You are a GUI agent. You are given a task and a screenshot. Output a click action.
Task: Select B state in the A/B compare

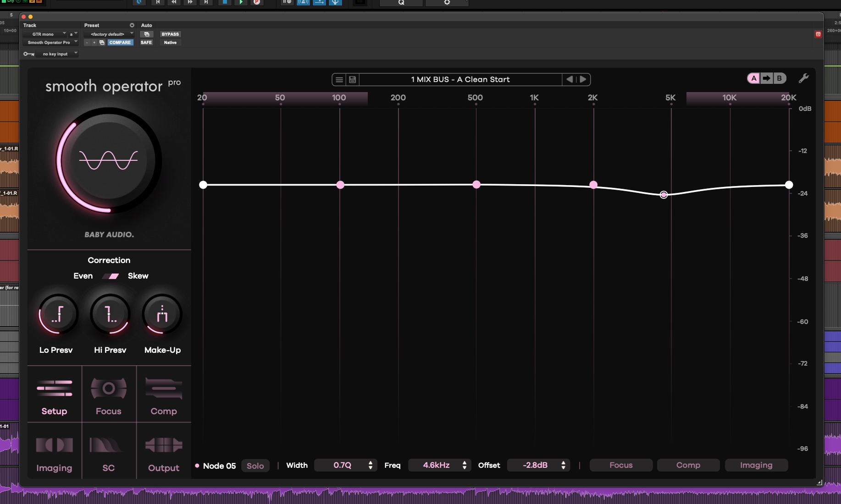[780, 78]
